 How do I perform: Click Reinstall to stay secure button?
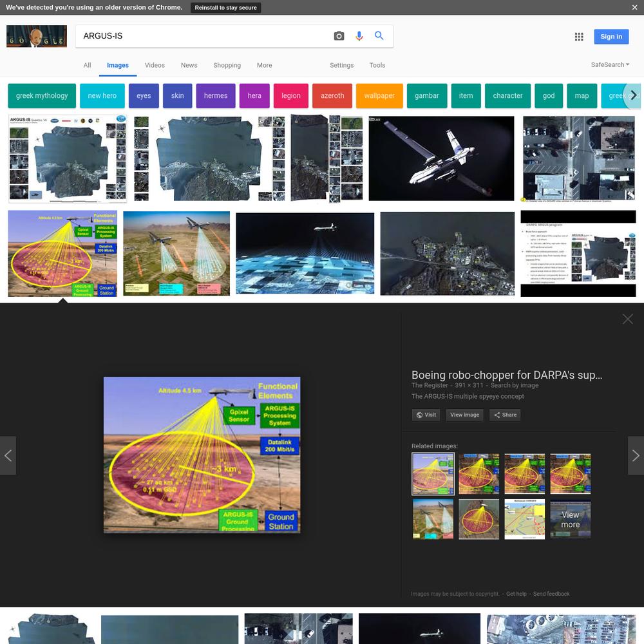[x=225, y=7]
